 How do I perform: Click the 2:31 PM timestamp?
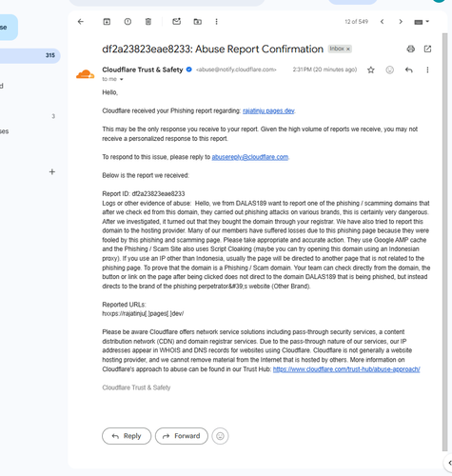(x=324, y=69)
